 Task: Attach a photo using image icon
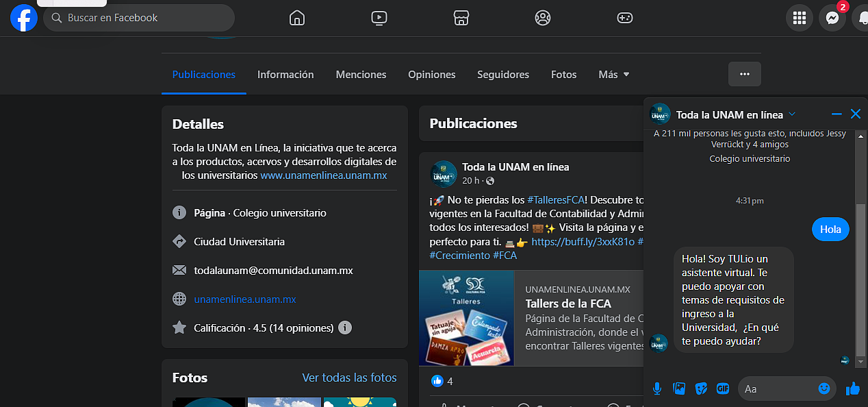tap(679, 388)
